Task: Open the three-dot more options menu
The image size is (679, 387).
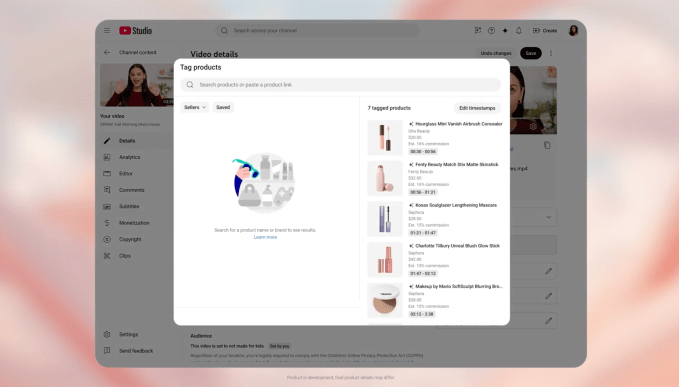Action: tap(551, 53)
